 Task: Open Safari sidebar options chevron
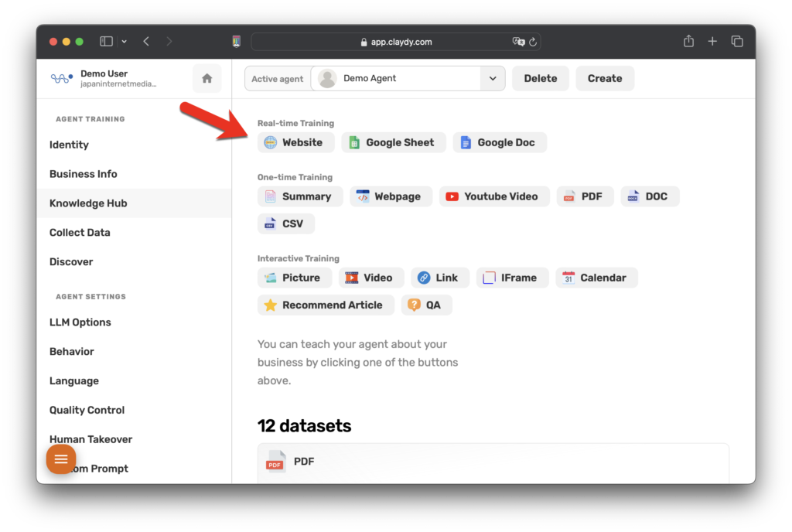point(125,42)
